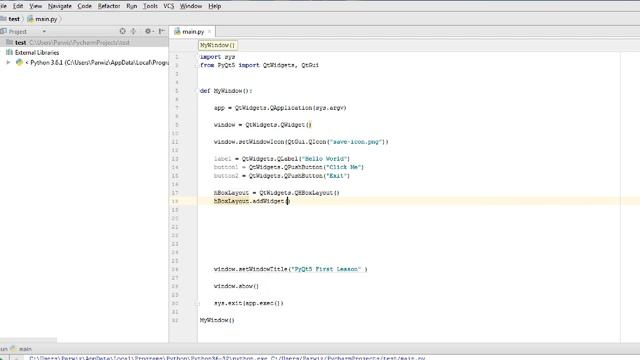Open the Tools menu
Viewport: 640px width, 360px height.
tap(150, 6)
